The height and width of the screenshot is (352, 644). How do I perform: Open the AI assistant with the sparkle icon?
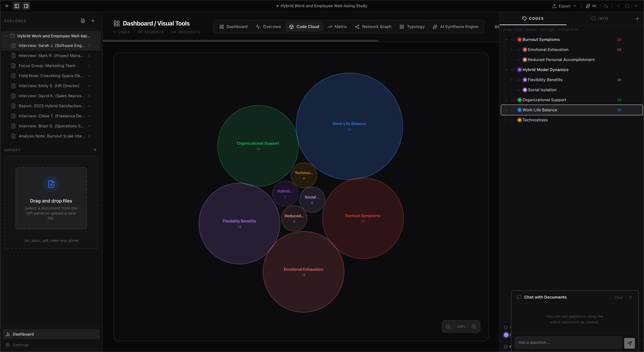(588, 6)
